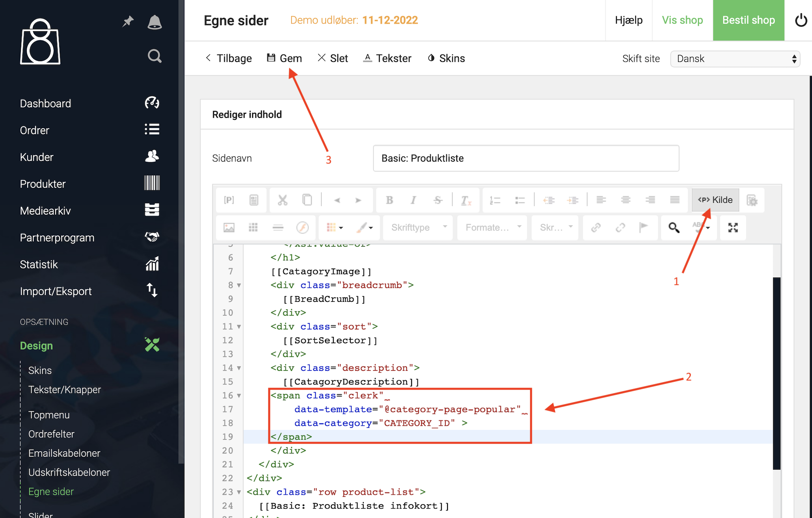
Task: Click the Bestil shop button
Action: coord(748,20)
